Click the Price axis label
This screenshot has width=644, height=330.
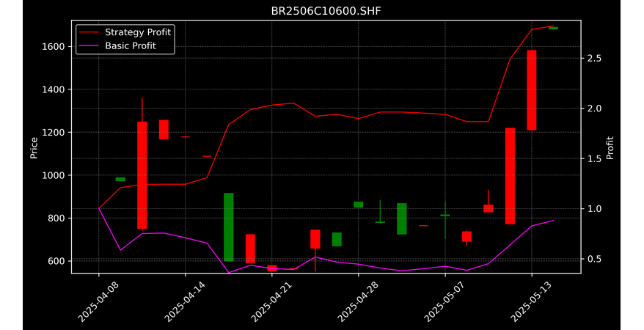(x=34, y=148)
